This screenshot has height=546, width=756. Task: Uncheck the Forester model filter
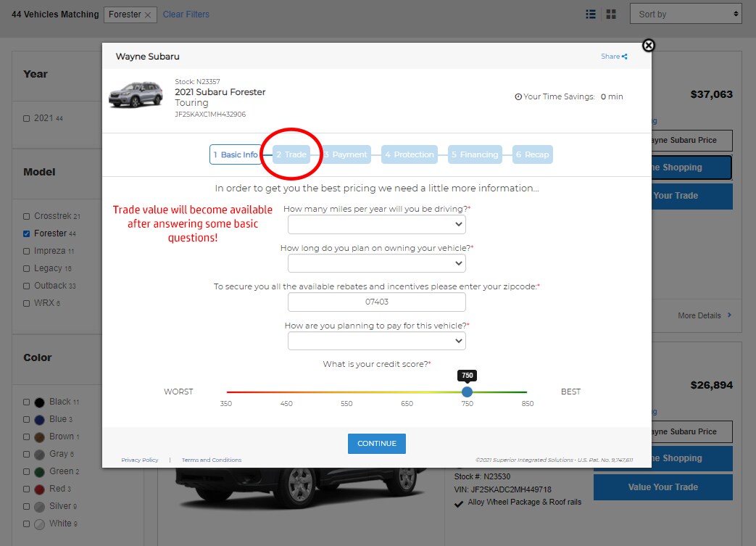tap(27, 234)
